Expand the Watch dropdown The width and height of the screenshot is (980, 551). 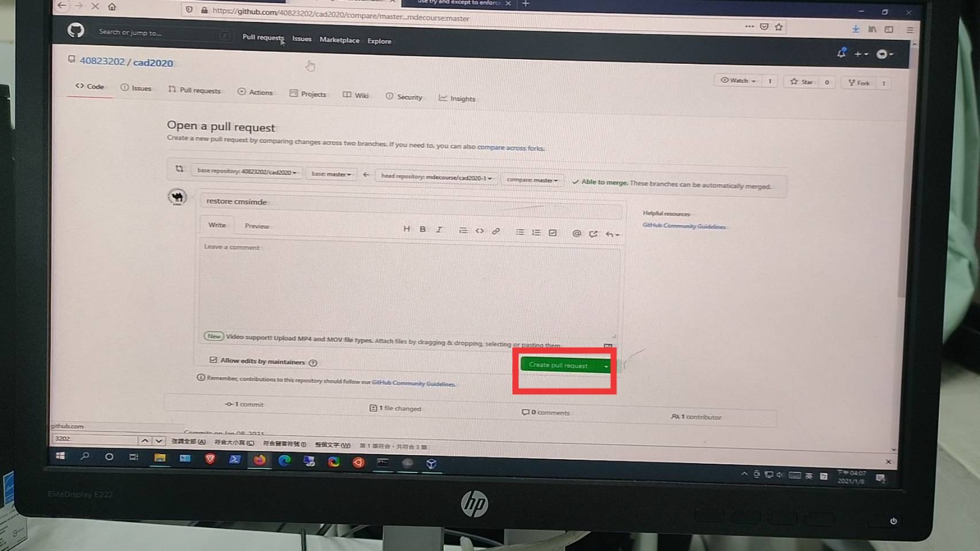point(739,80)
